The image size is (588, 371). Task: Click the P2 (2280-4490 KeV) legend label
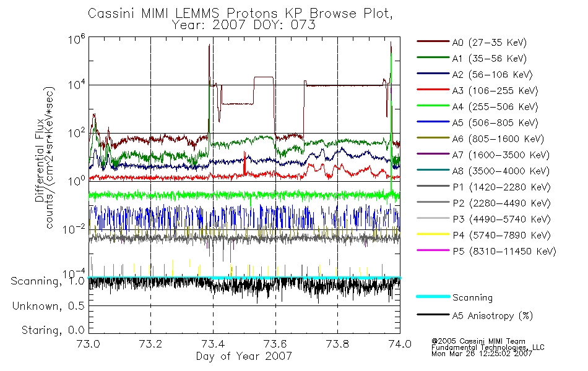tap(501, 203)
